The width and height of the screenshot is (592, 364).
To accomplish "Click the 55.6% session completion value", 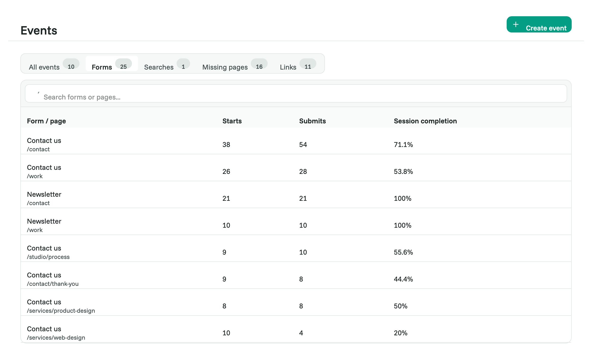I will (x=403, y=252).
